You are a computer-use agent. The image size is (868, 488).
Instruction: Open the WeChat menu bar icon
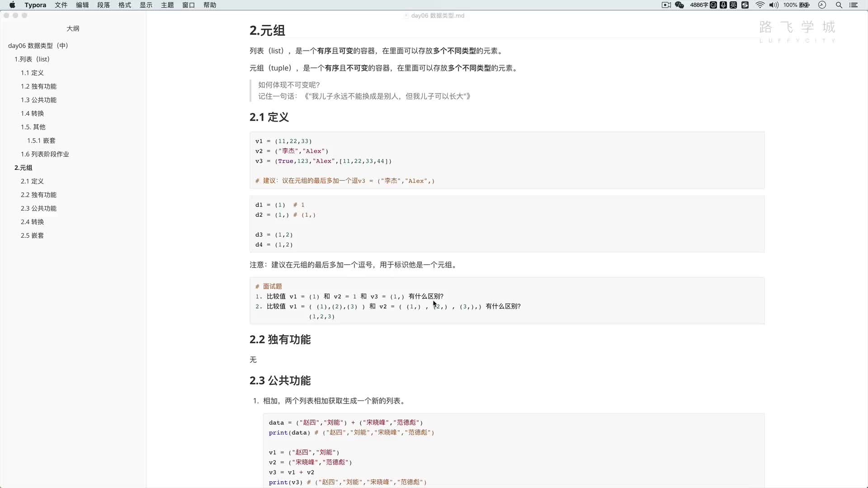pyautogui.click(x=679, y=5)
